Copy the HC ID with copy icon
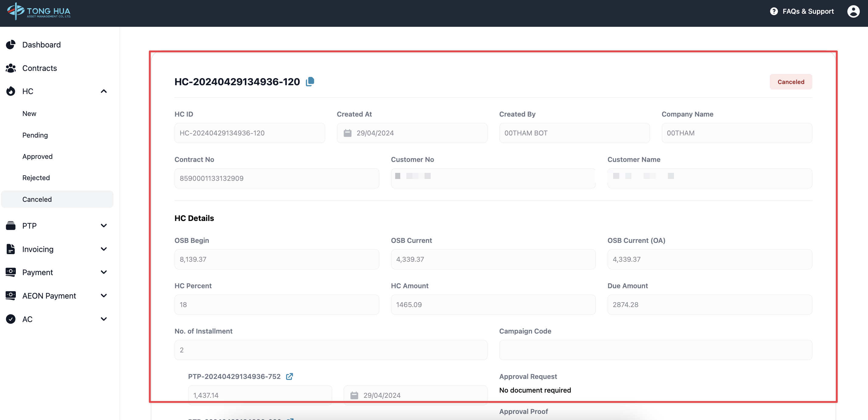The height and width of the screenshot is (420, 868). pos(310,82)
